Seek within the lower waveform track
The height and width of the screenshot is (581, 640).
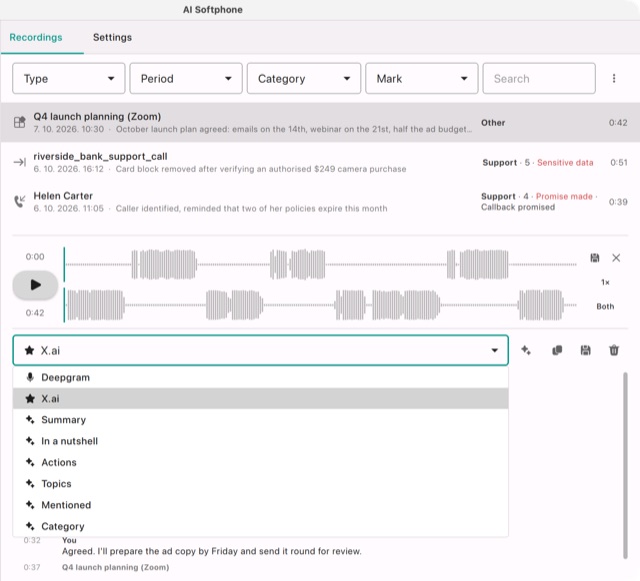(320, 305)
